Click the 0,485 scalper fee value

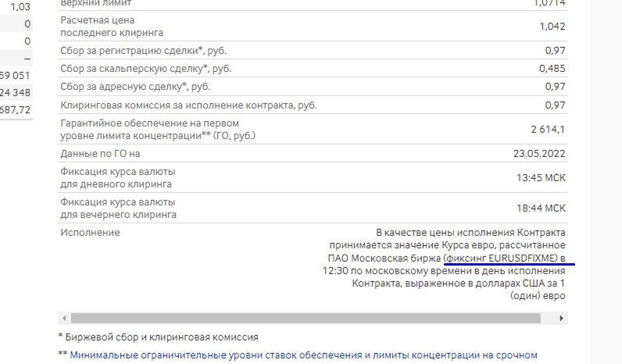pyautogui.click(x=550, y=69)
